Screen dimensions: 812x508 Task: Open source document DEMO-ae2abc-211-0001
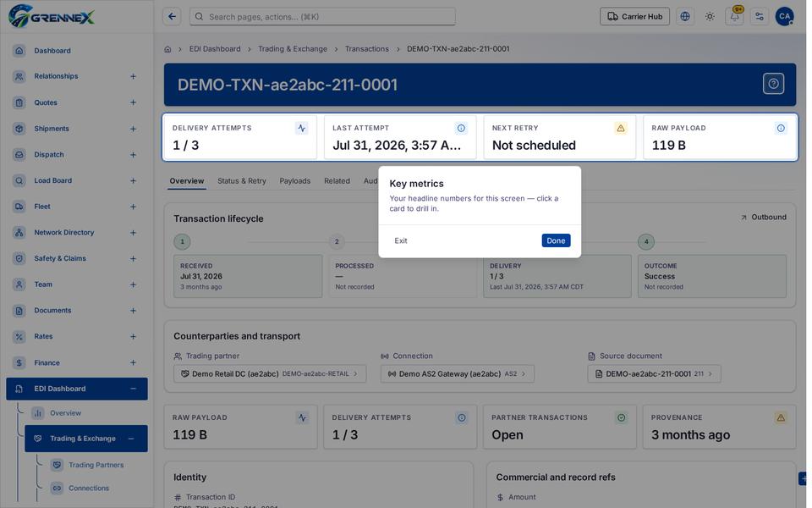654,373
